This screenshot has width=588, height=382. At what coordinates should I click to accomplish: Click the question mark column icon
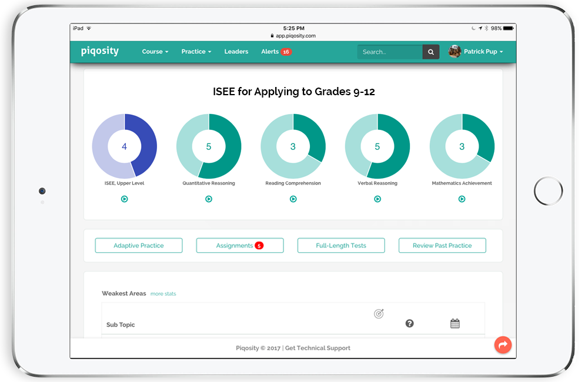coord(410,323)
